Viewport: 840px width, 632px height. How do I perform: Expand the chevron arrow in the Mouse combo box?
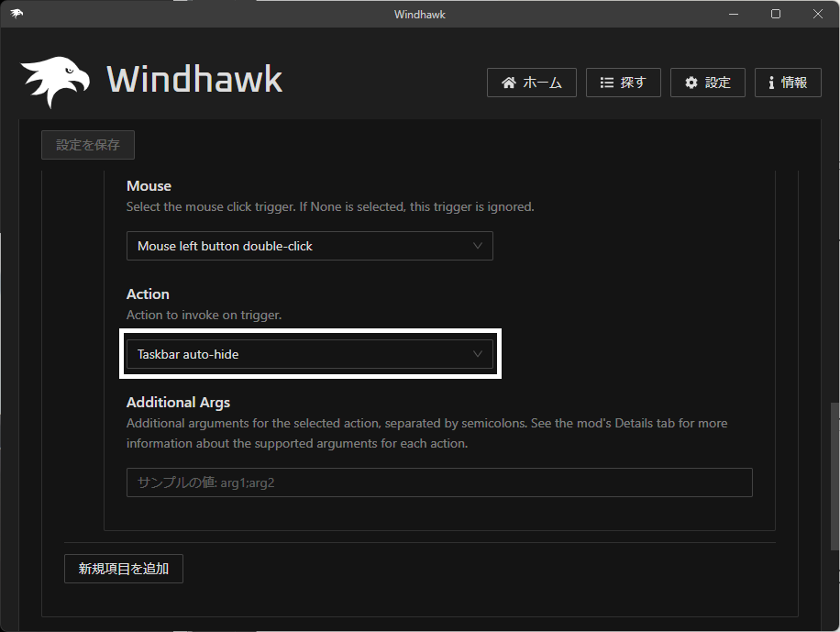coord(477,246)
